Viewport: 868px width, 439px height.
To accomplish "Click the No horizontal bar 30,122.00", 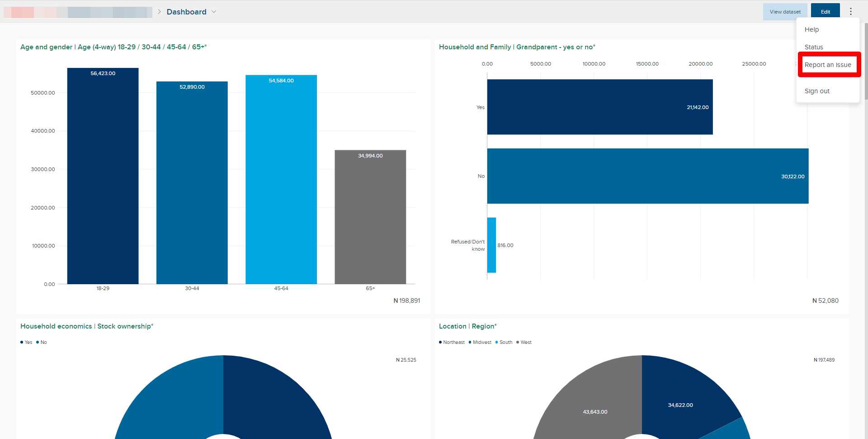I will pos(648,176).
